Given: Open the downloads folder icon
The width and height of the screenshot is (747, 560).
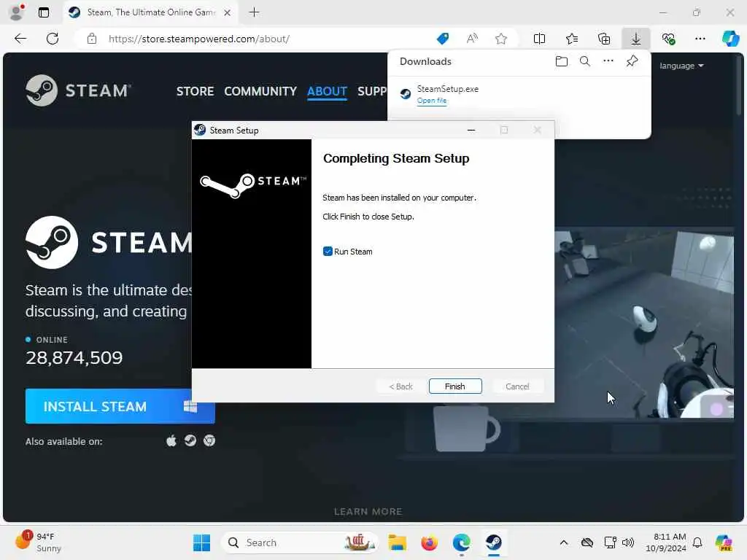Looking at the screenshot, I should pyautogui.click(x=561, y=61).
